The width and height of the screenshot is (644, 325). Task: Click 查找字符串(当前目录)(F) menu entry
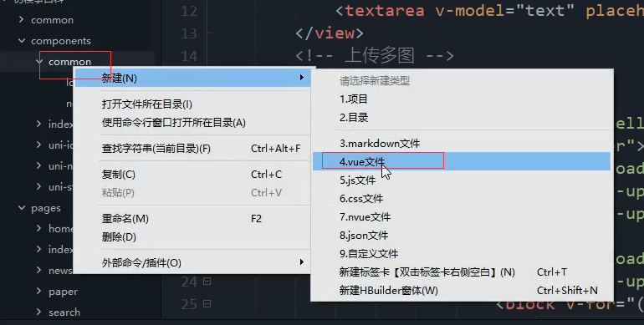[156, 149]
